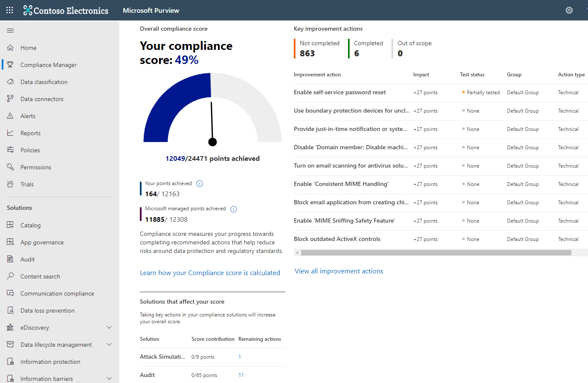Screen dimensions: 588x383
Task: Click info icon beside Your points achieved
Action: coord(200,184)
